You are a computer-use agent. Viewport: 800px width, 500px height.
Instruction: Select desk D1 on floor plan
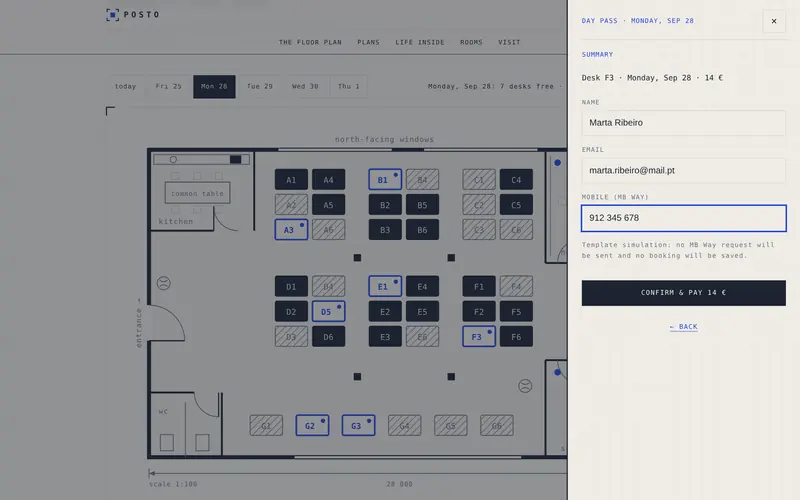point(291,286)
